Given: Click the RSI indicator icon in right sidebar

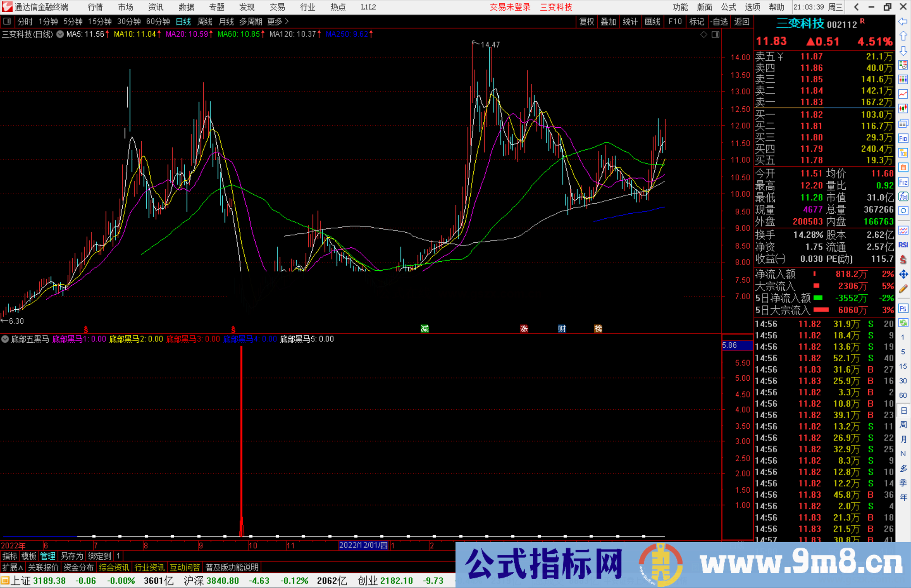Looking at the screenshot, I should click(x=904, y=244).
